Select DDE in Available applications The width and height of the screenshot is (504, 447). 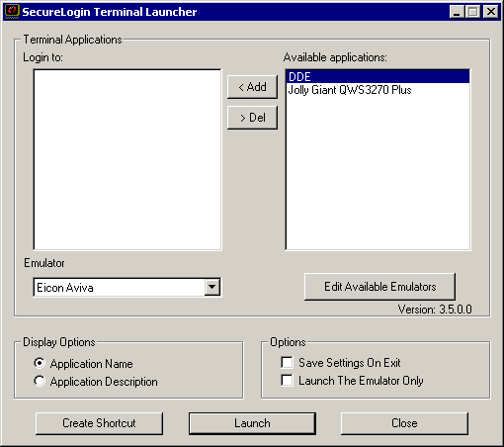tap(378, 77)
